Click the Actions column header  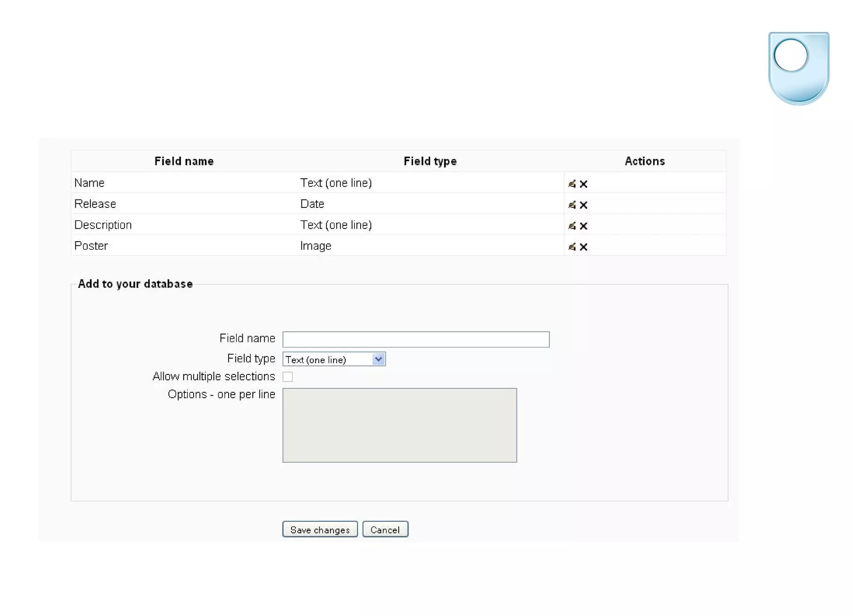tap(644, 161)
